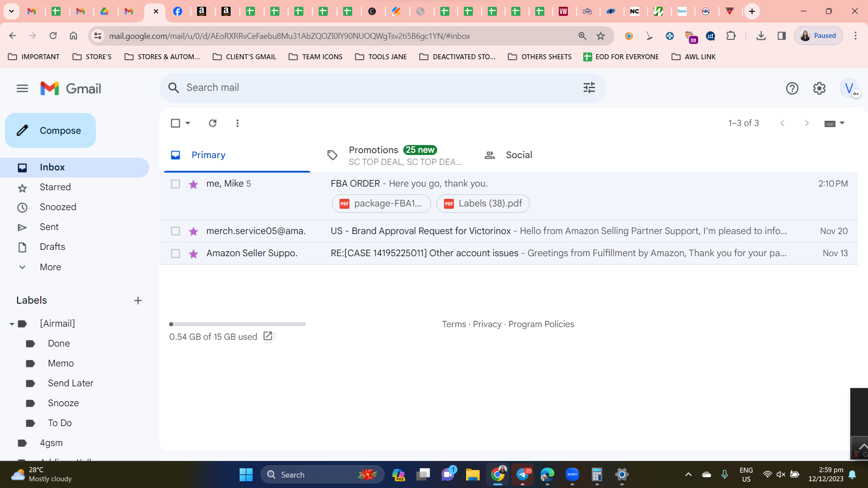The height and width of the screenshot is (488, 868).
Task: Open the CLIENT'S GMAIL bookmark folder
Action: pyautogui.click(x=245, y=57)
